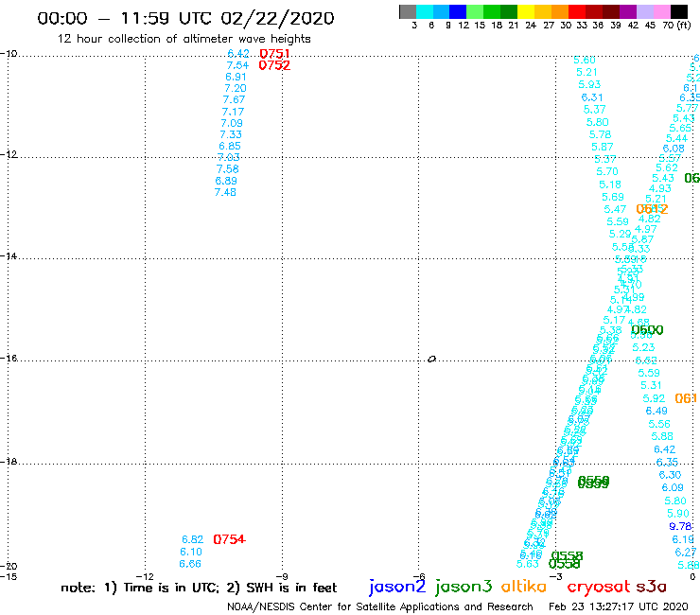Click the '-9' longitude axis label
Image resolution: width=700 pixels, height=615 pixels.
282,576
